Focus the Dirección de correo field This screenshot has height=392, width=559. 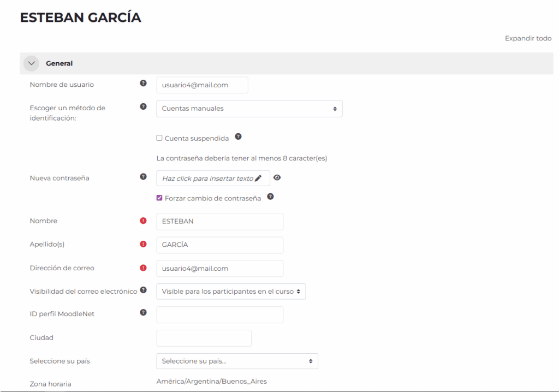click(219, 269)
